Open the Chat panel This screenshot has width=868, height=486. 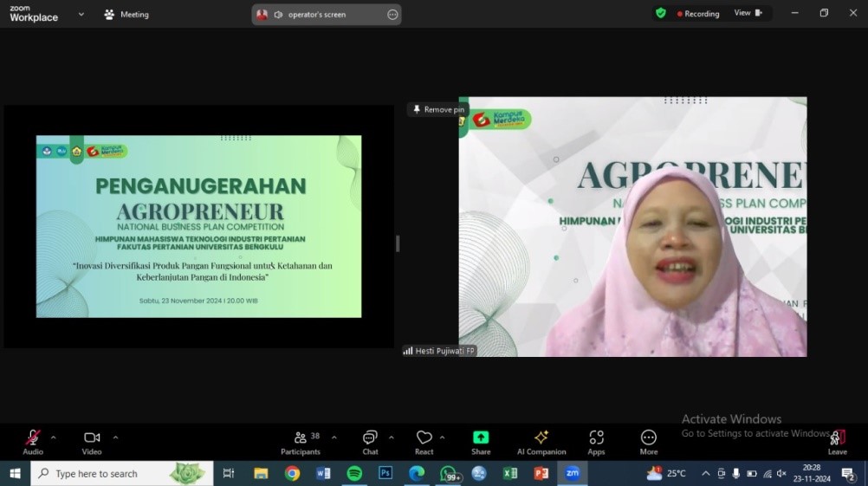(x=370, y=443)
